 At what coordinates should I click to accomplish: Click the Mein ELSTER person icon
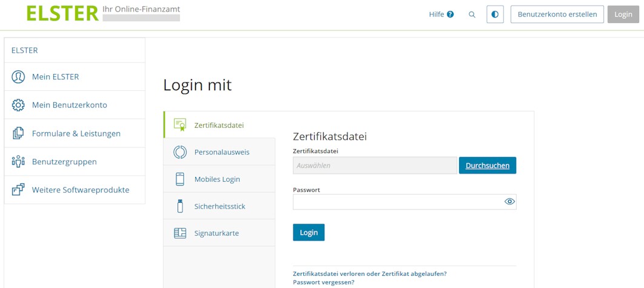(x=18, y=77)
